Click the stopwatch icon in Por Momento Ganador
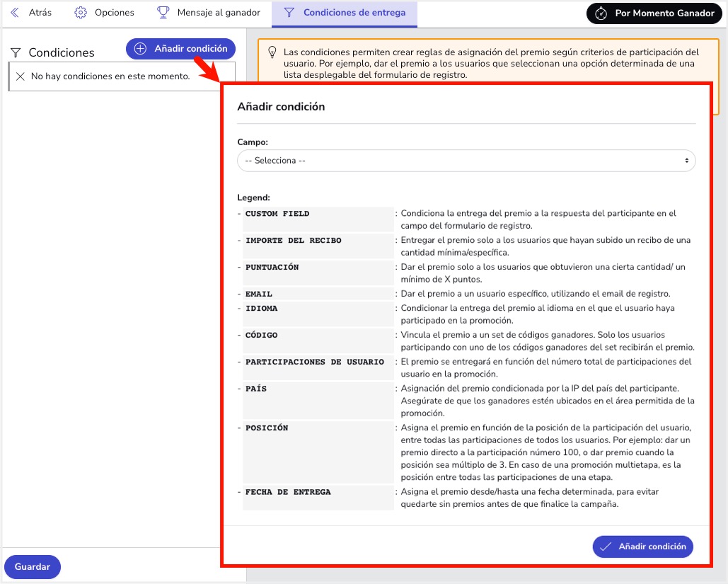This screenshot has height=584, width=728. coord(601,13)
